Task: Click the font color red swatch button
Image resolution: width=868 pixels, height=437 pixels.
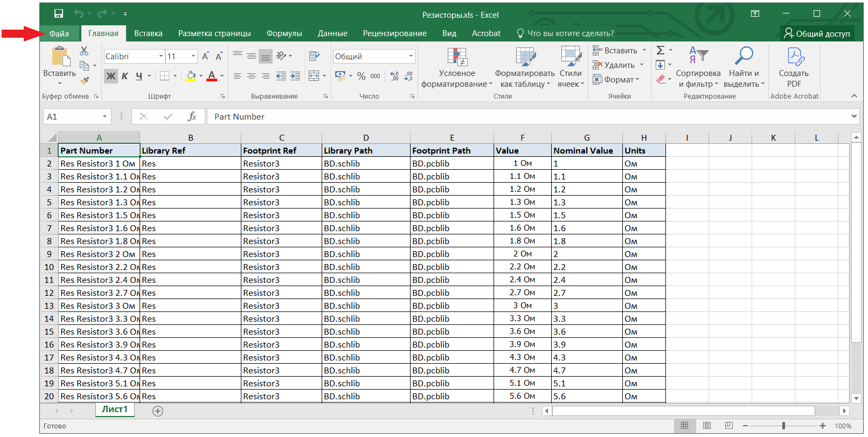Action: pyautogui.click(x=212, y=76)
